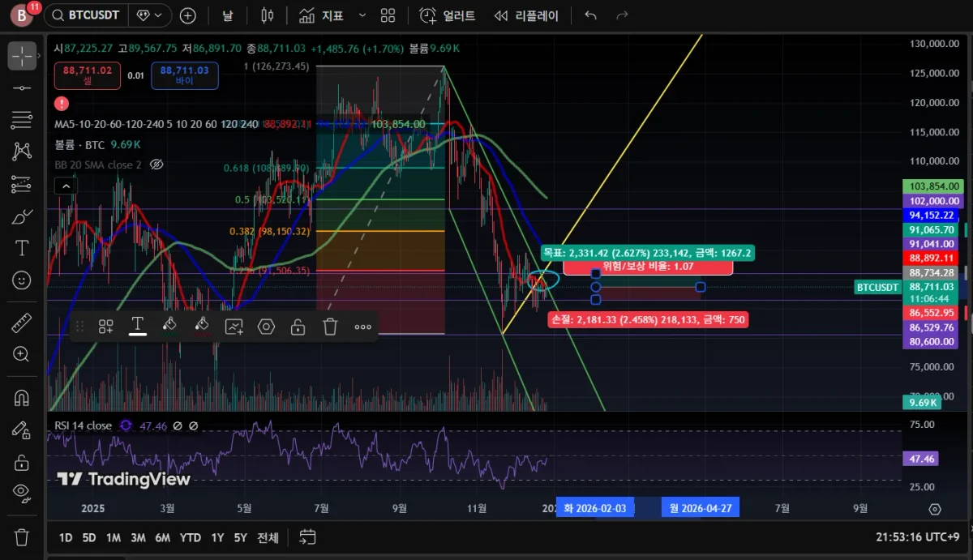Grab the floating toolbar drag handle
The height and width of the screenshot is (560, 973).
(x=79, y=327)
